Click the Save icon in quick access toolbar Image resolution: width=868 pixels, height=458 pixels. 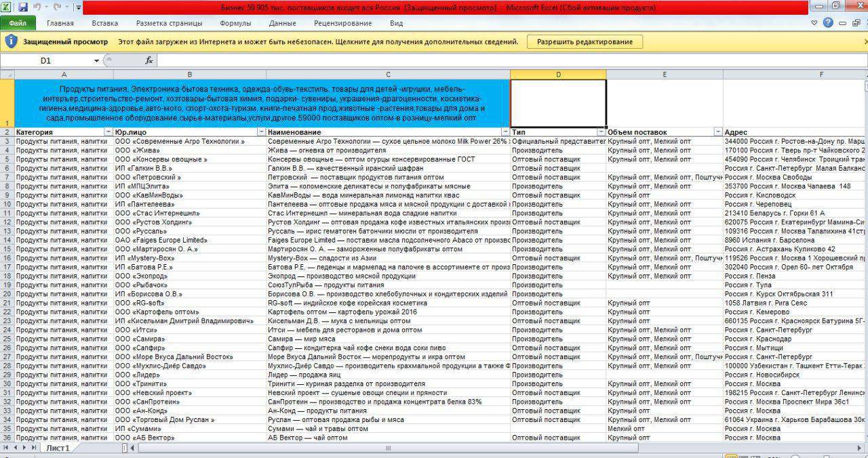[23, 7]
